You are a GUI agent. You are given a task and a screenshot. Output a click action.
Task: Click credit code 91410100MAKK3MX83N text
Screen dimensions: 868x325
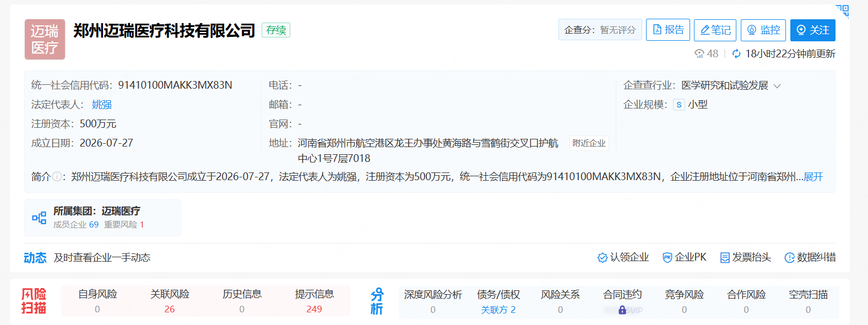click(175, 85)
